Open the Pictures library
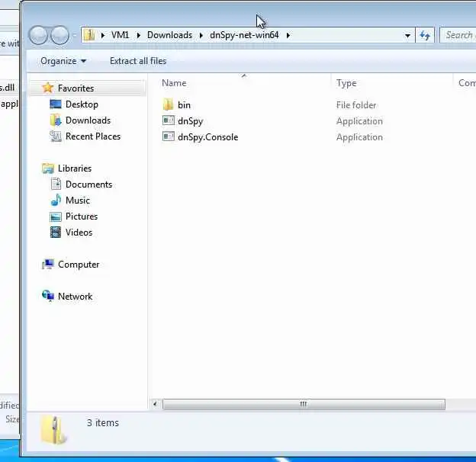The height and width of the screenshot is (462, 476). pyautogui.click(x=82, y=217)
